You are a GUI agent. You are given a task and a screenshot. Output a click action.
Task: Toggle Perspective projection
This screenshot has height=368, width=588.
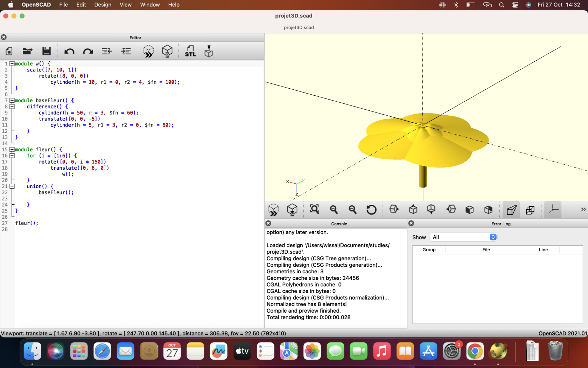tap(511, 210)
